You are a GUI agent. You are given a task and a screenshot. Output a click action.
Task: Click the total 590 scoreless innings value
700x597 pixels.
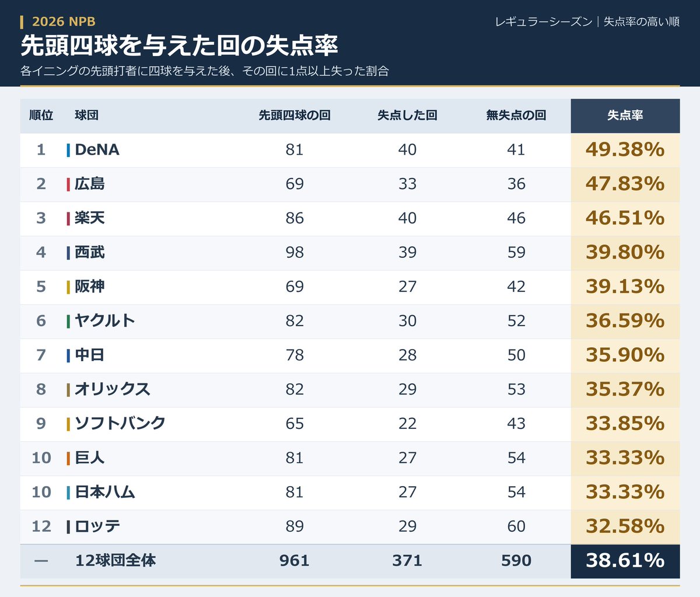(516, 561)
